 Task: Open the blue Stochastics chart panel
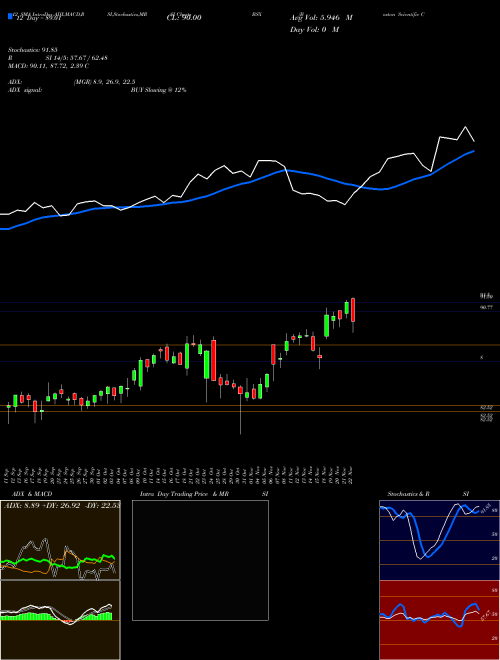coord(439,540)
